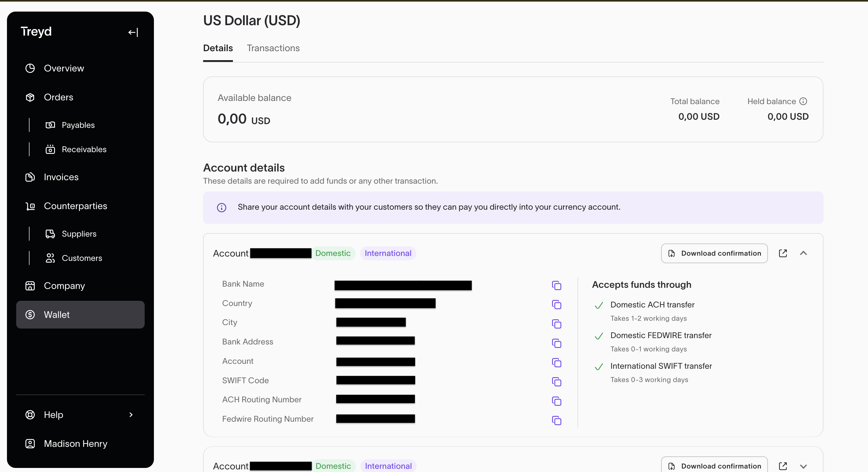This screenshot has width=868, height=472.
Task: Download confirmation for the first account
Action: [714, 253]
